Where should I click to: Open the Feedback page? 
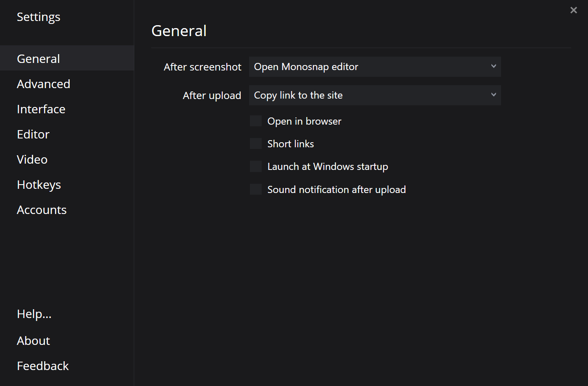point(42,366)
